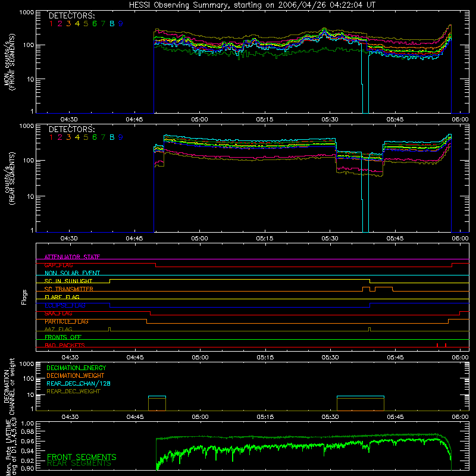This screenshot has height=476, width=476.
Task: Click olive detector '5' in rear segments legend
Action: pos(86,137)
